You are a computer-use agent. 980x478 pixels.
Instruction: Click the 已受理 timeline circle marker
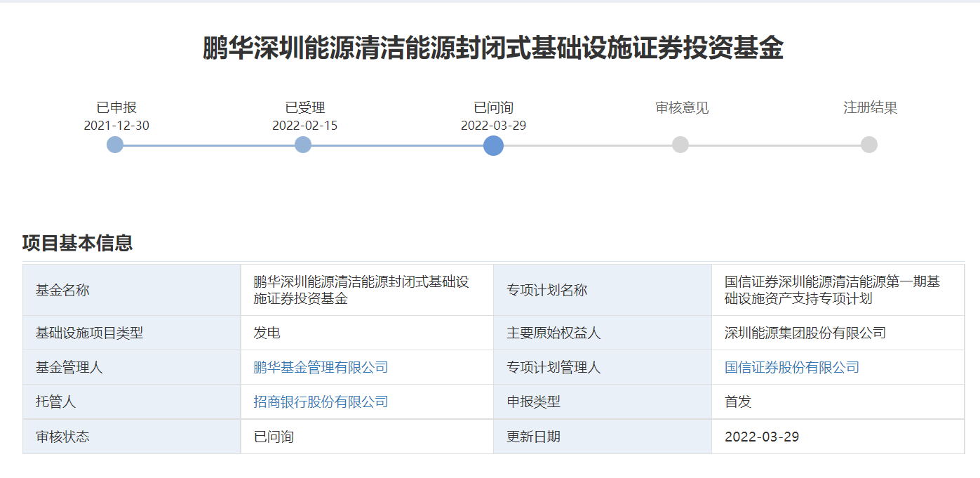(303, 145)
